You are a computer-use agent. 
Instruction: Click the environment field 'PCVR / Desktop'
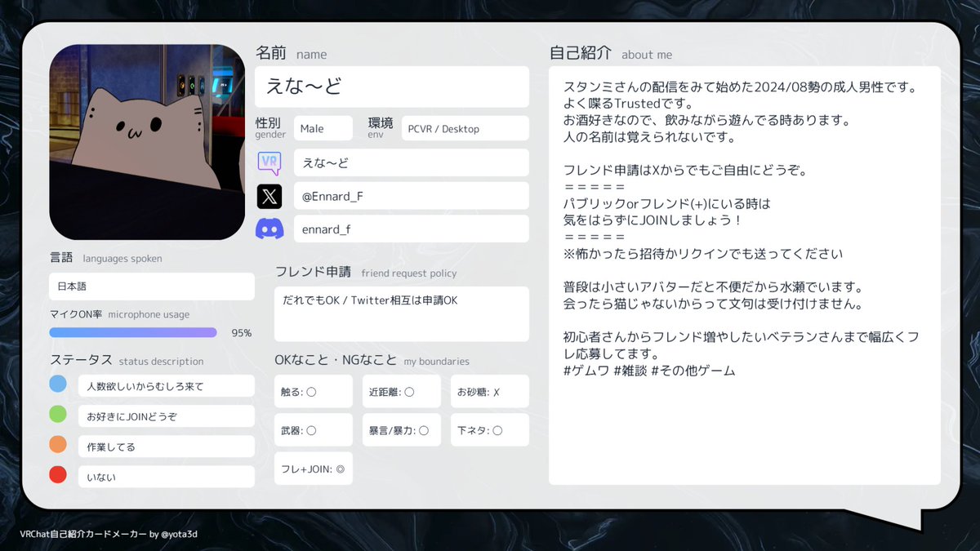[465, 128]
